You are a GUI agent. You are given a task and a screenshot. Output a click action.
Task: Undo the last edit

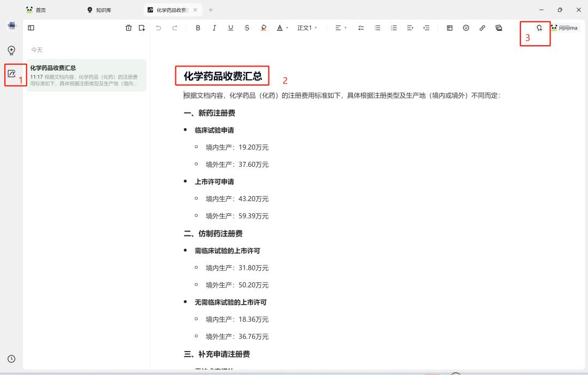[x=158, y=28]
